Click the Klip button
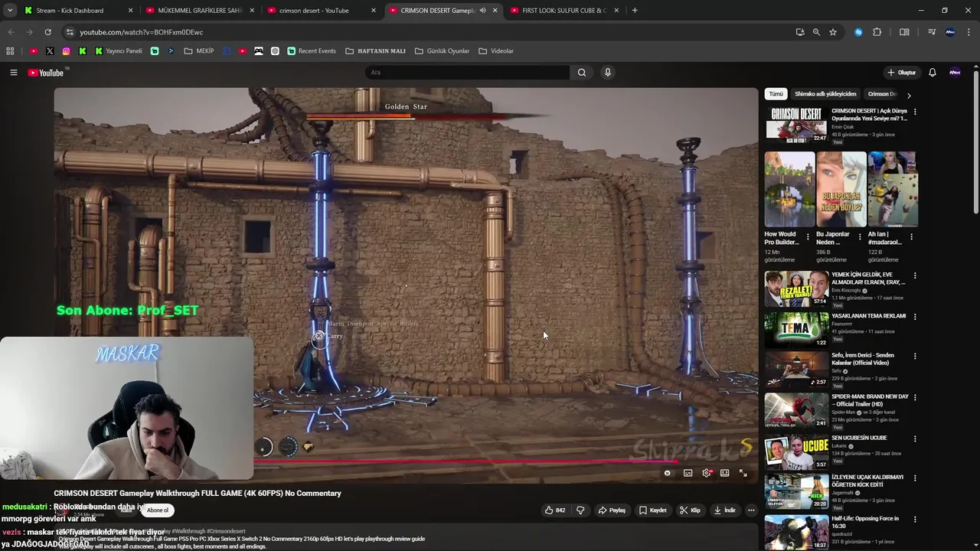 click(x=690, y=510)
